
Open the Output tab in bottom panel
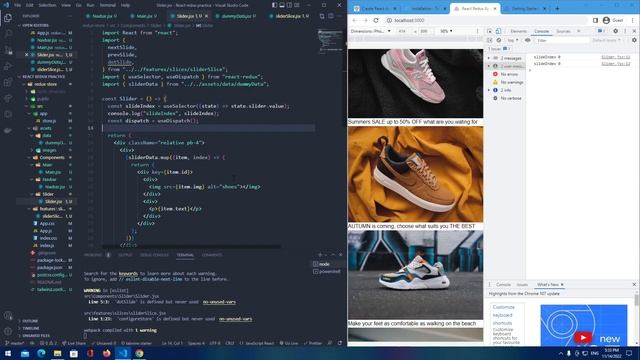[x=125, y=255]
